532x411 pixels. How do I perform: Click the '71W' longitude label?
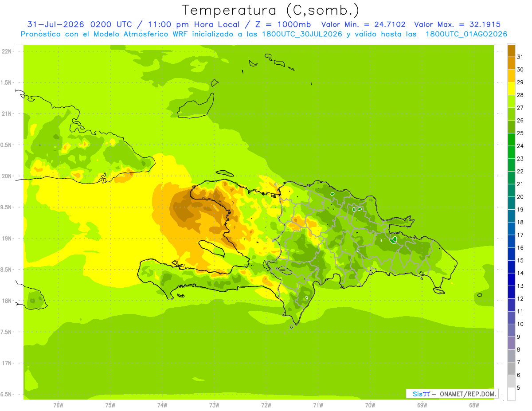(318, 405)
